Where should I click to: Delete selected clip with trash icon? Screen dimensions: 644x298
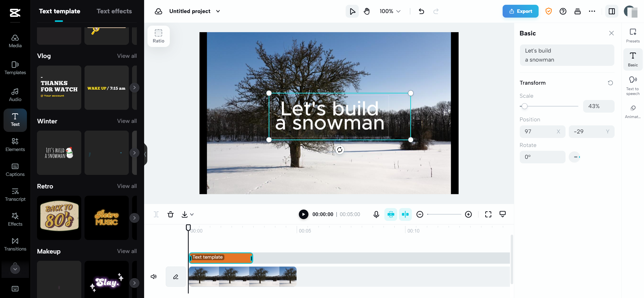point(170,214)
